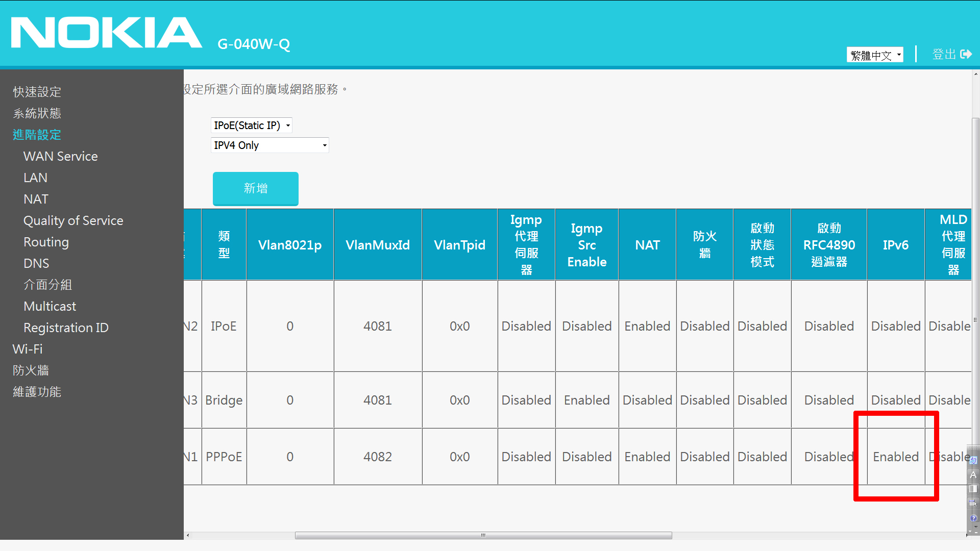Click the IME input method icon
Image resolution: width=980 pixels, height=551 pixels.
(x=973, y=460)
